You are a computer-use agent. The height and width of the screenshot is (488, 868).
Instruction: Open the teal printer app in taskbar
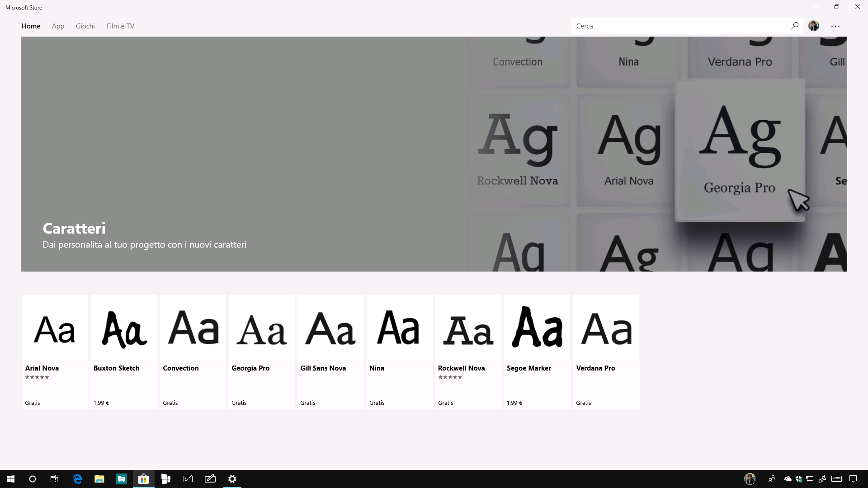(122, 479)
